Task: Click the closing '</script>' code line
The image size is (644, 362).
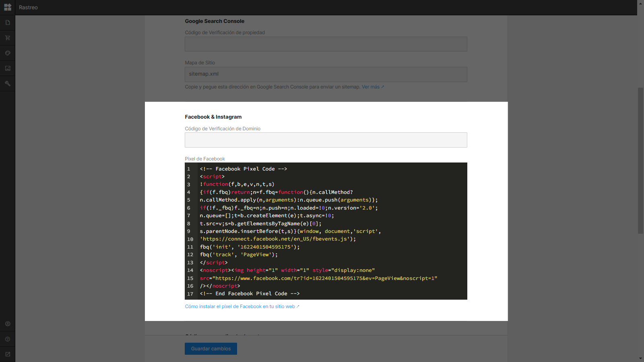Action: coord(214,263)
